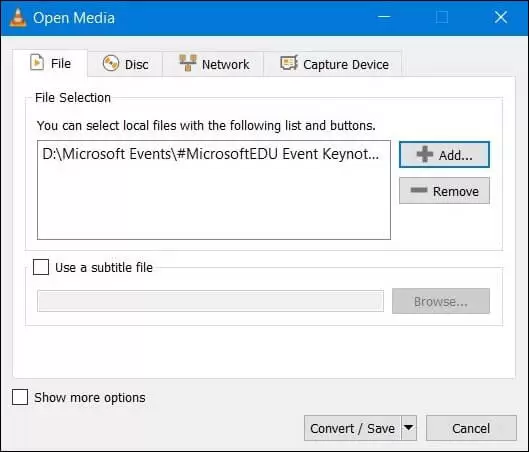The width and height of the screenshot is (529, 452).
Task: Close the Open Media dialog
Action: click(x=501, y=17)
